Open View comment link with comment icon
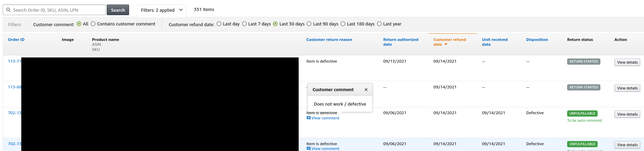Image resolution: width=644 pixels, height=151 pixels. pyautogui.click(x=323, y=118)
